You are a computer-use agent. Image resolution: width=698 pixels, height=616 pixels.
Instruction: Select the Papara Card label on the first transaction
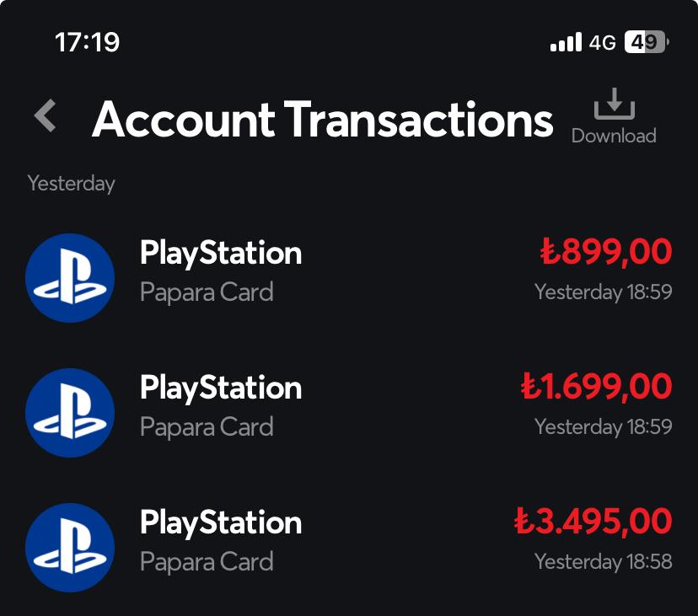click(207, 292)
